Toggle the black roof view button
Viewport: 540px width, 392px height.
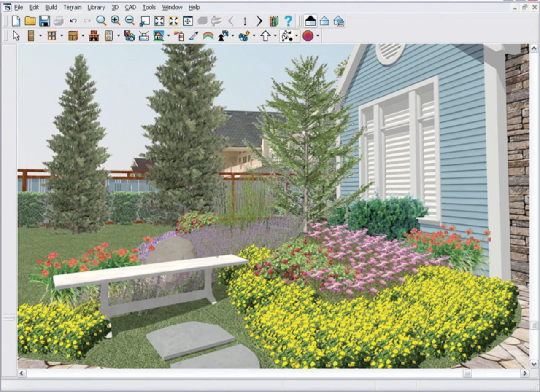(x=310, y=21)
